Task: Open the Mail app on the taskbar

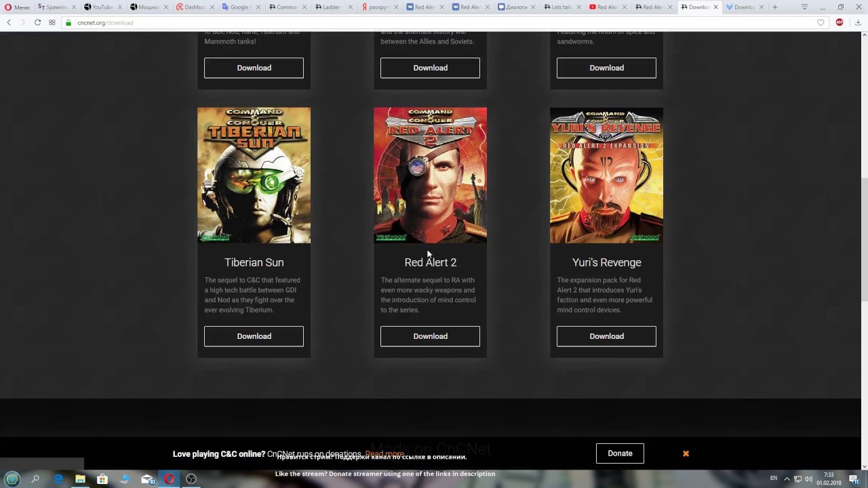Action: [147, 479]
